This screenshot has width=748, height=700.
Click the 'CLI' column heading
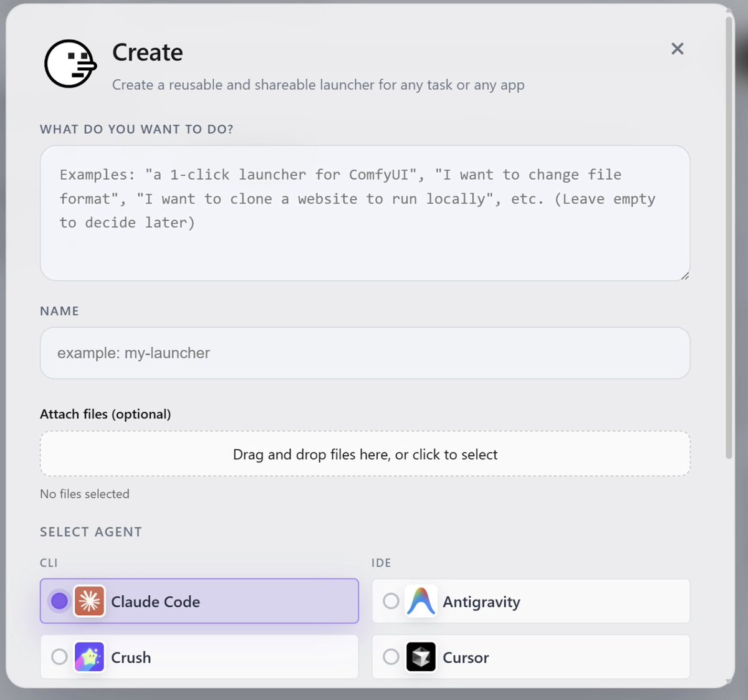pyautogui.click(x=49, y=563)
